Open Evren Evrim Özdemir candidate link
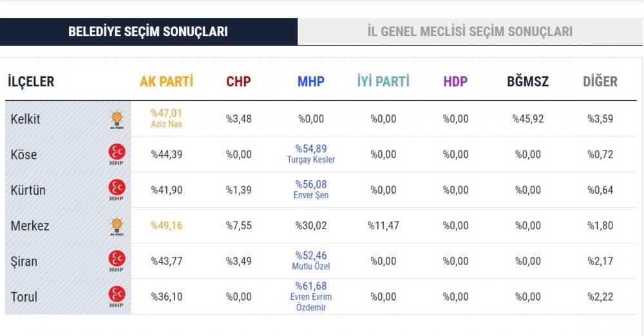Image resolution: width=644 pixels, height=336 pixels. (311, 302)
